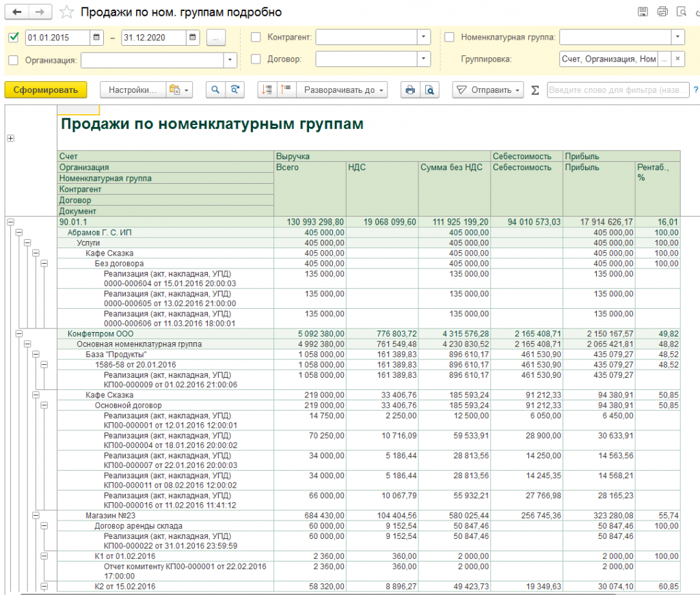Expand the Разворачивать до dropdown
700x595 pixels.
(x=342, y=89)
